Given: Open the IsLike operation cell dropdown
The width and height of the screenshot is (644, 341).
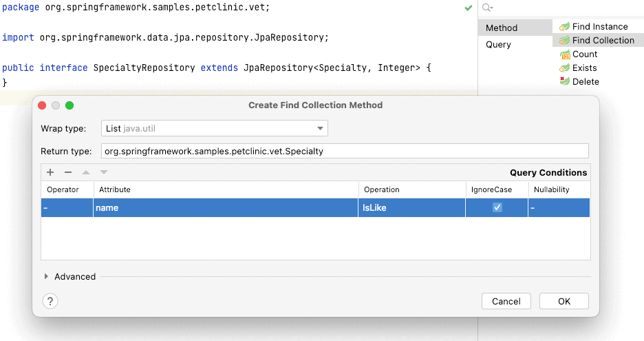Looking at the screenshot, I should 411,207.
